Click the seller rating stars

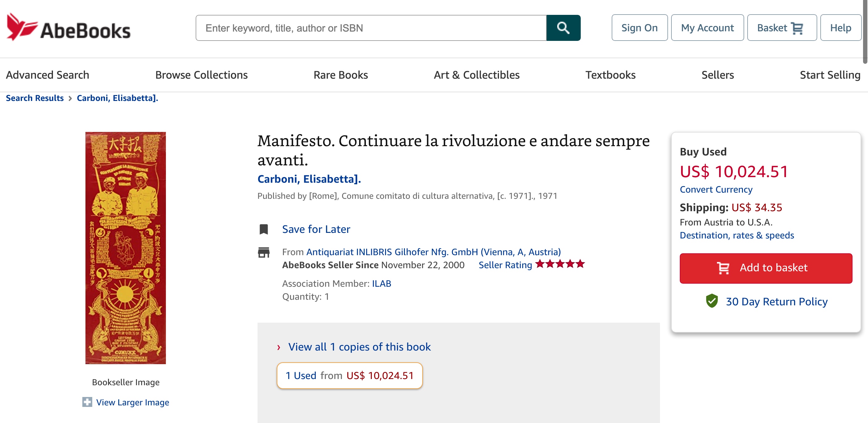pos(560,264)
